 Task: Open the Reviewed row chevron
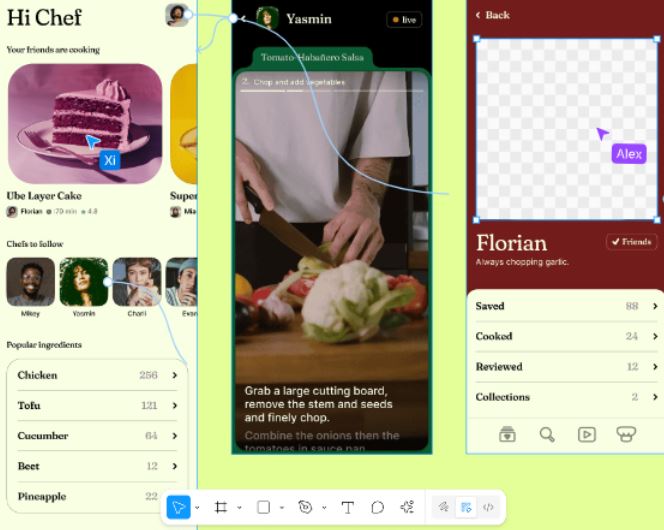655,367
